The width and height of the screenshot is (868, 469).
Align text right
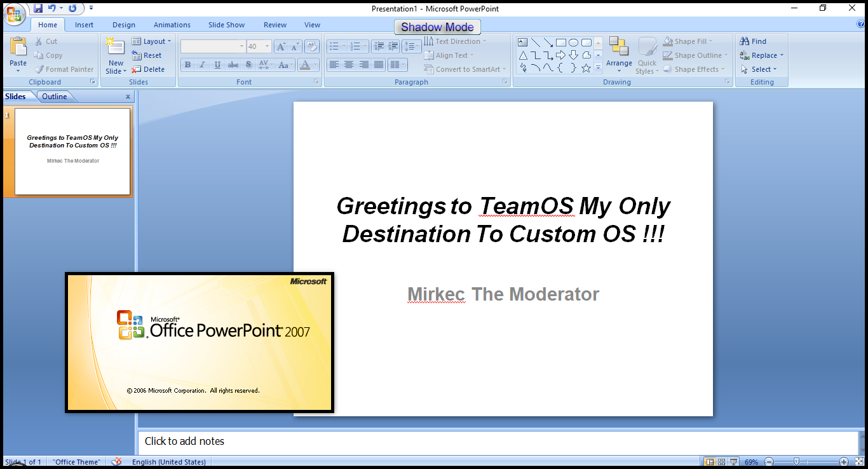[x=364, y=65]
